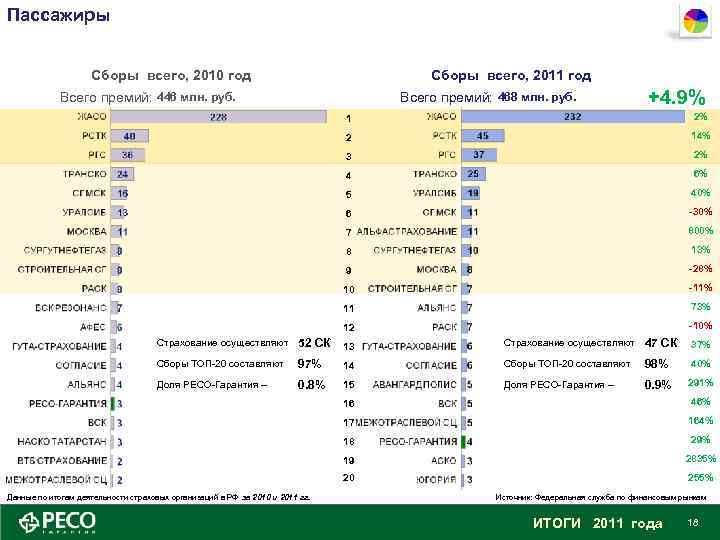Select МОСКВА label in the 2011 chart
The image size is (720, 540).
tap(436, 270)
